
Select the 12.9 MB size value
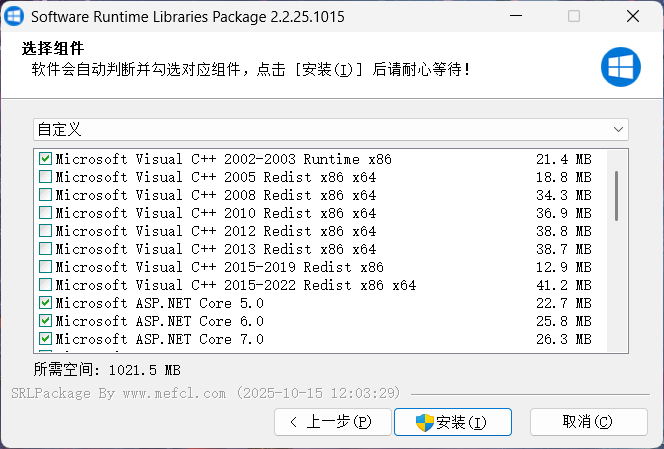point(564,267)
